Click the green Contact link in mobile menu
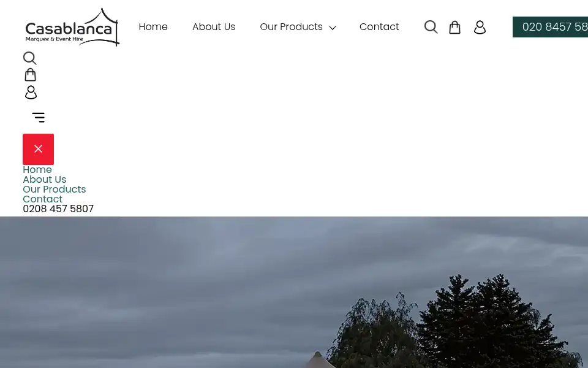Screen dimensions: 588x368 43,199
